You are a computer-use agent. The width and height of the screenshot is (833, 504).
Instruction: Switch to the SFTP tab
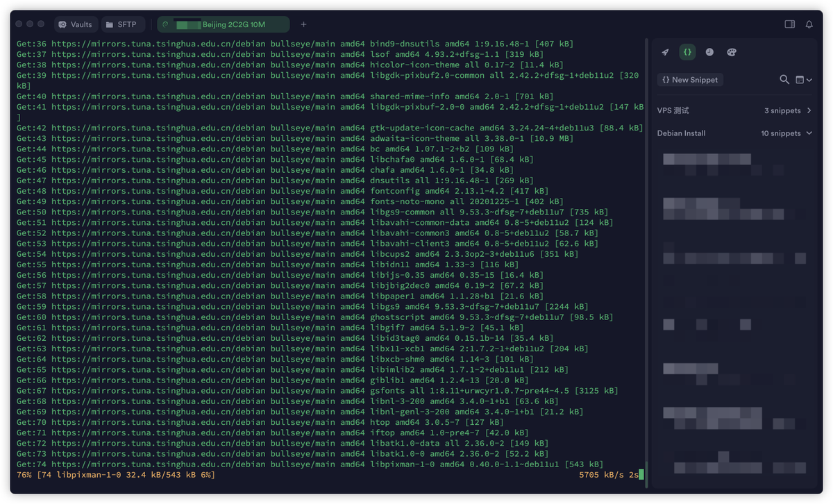click(x=122, y=24)
